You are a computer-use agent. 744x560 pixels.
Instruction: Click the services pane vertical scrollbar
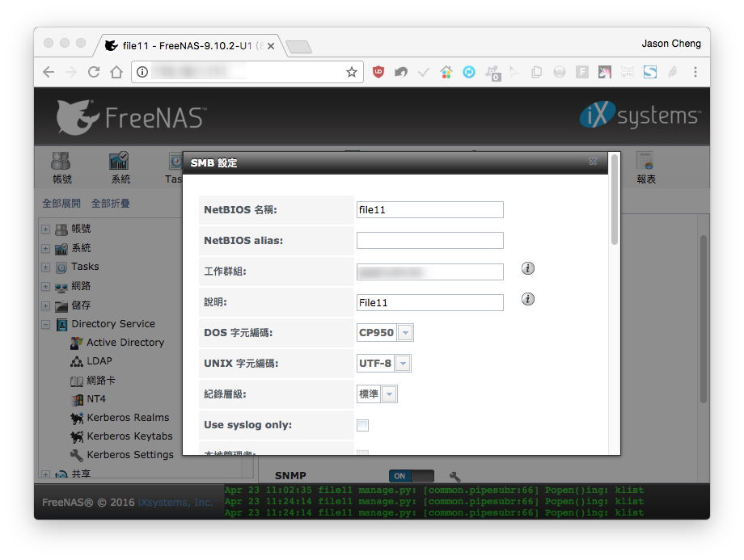[x=704, y=319]
